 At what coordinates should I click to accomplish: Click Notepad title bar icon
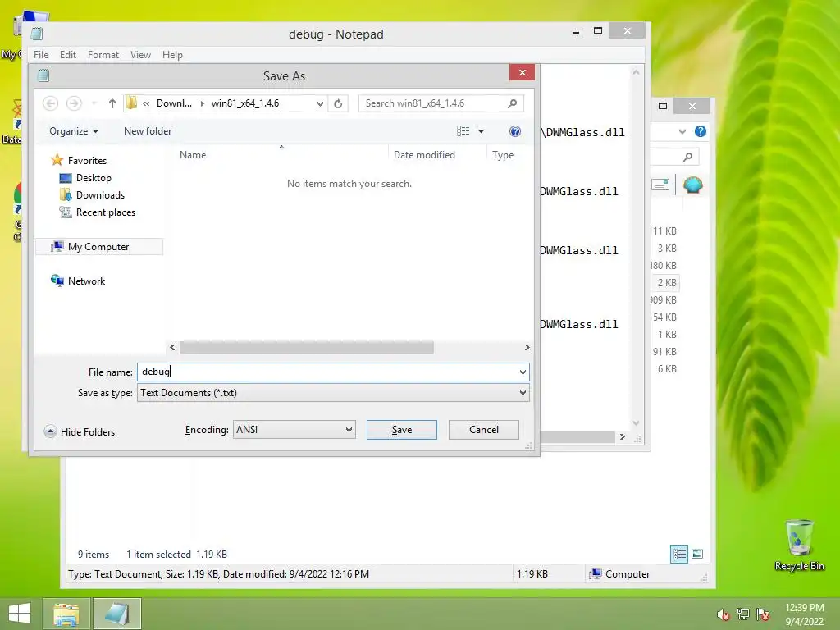point(36,34)
